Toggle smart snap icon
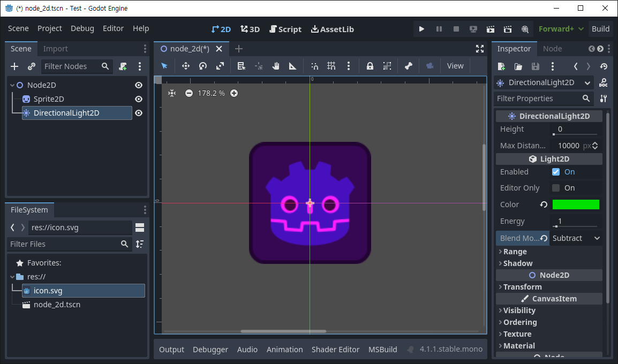 (314, 66)
